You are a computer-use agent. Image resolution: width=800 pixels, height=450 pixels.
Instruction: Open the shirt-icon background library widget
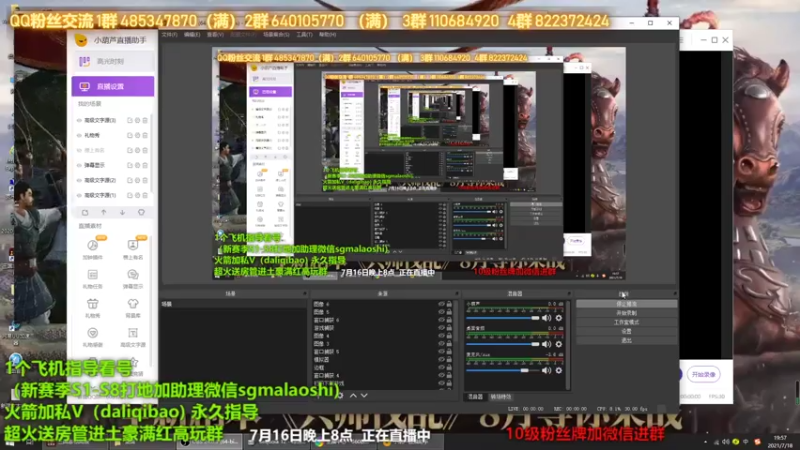[133, 308]
